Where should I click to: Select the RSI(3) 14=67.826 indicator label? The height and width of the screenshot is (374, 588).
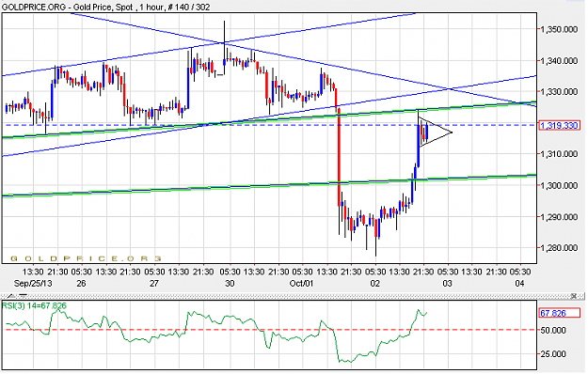(35, 305)
